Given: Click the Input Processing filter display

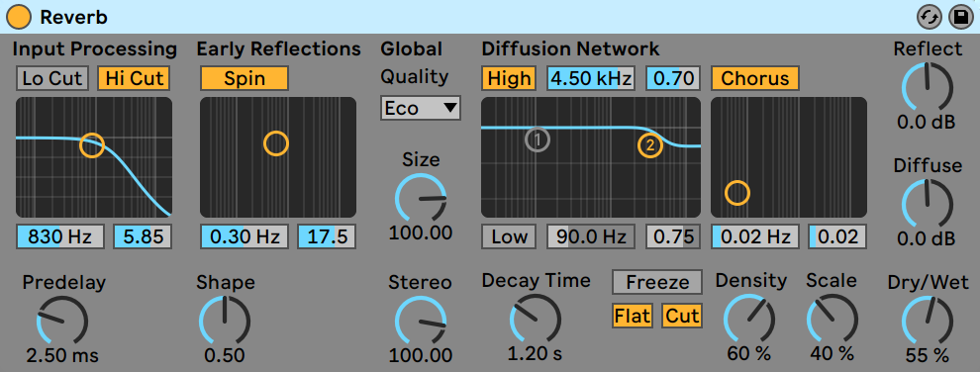Looking at the screenshot, I should [x=94, y=156].
